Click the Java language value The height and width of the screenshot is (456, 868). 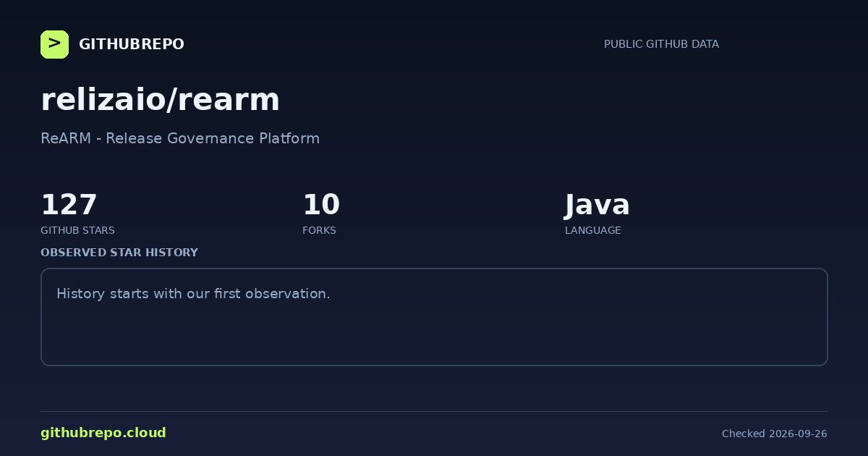pyautogui.click(x=597, y=205)
